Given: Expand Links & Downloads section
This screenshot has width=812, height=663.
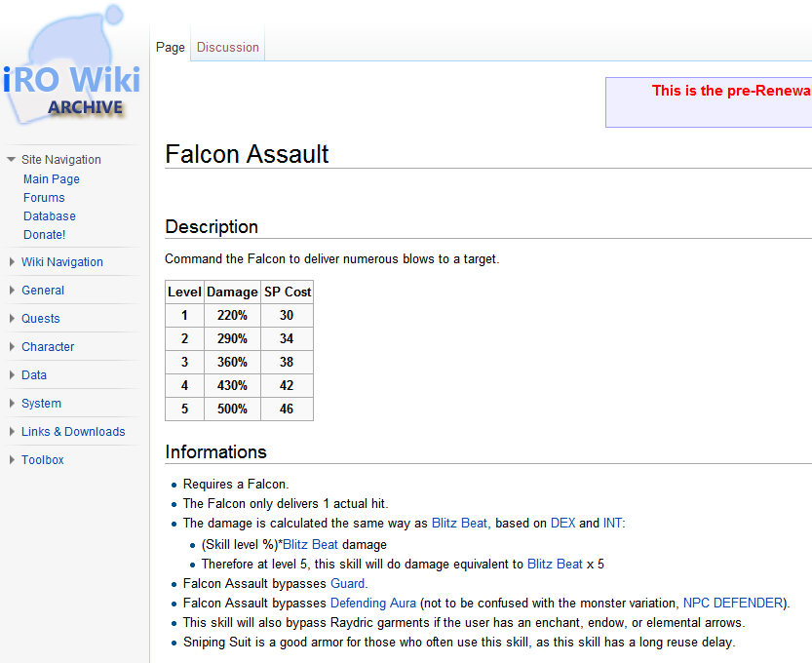Looking at the screenshot, I should point(73,432).
